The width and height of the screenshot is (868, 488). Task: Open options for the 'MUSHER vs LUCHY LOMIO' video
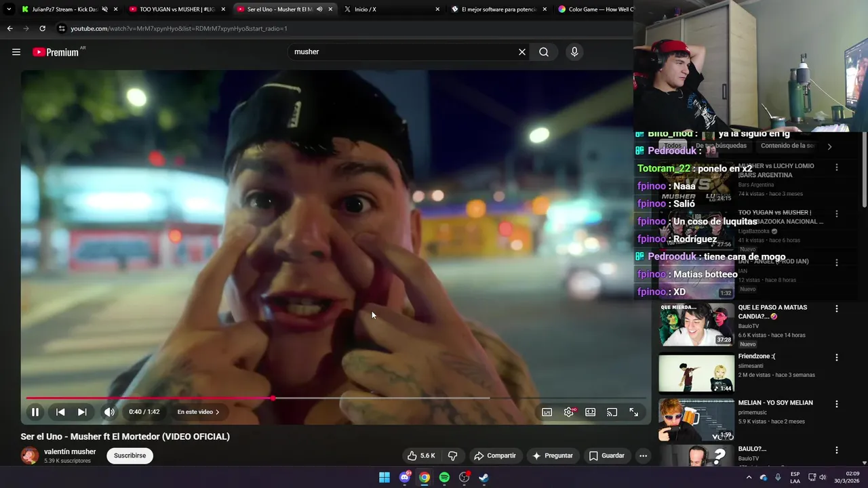point(837,167)
